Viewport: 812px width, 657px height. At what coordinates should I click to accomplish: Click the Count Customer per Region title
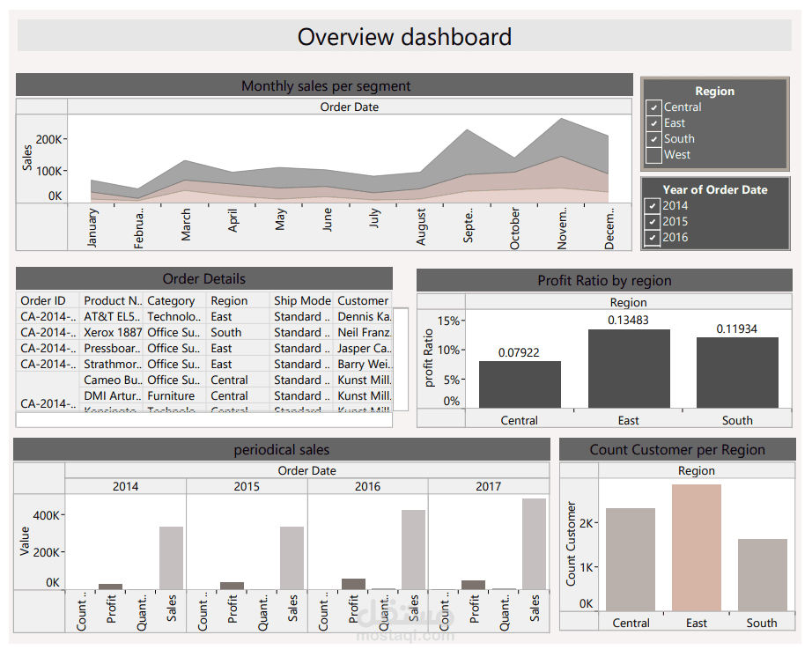tap(677, 450)
